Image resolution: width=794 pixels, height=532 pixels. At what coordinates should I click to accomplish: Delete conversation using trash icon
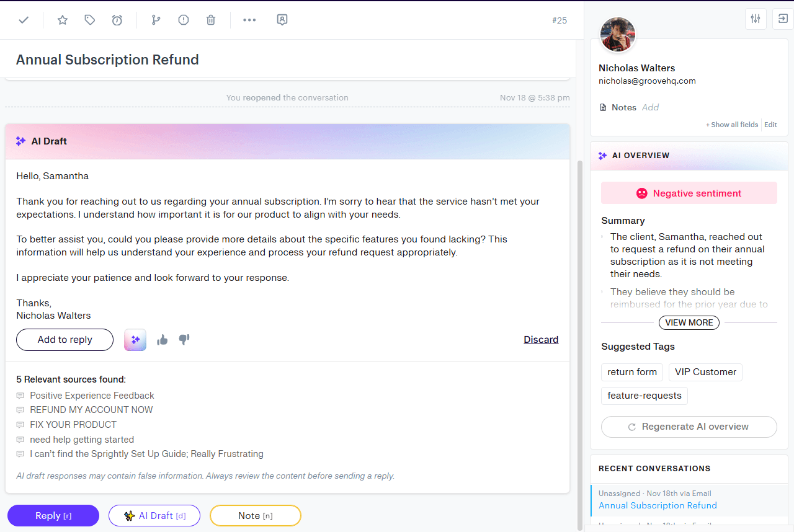tap(211, 20)
